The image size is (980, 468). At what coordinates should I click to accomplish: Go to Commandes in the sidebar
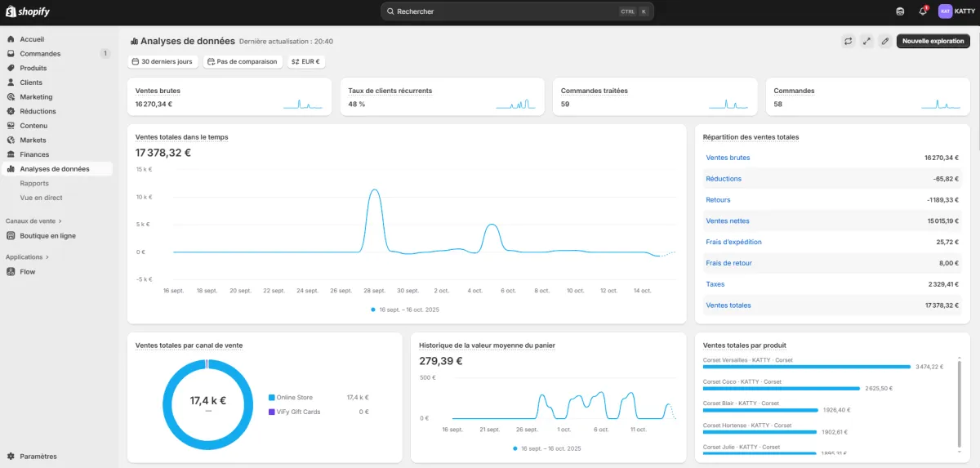[x=40, y=54]
